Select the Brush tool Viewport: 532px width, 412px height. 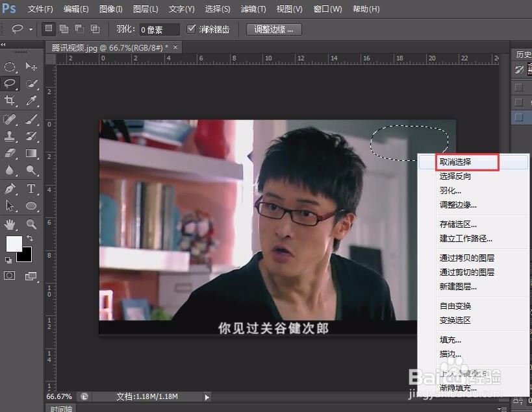click(x=31, y=119)
